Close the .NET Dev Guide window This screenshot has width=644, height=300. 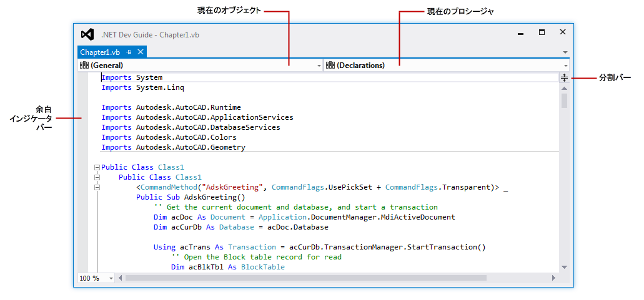[x=563, y=32]
